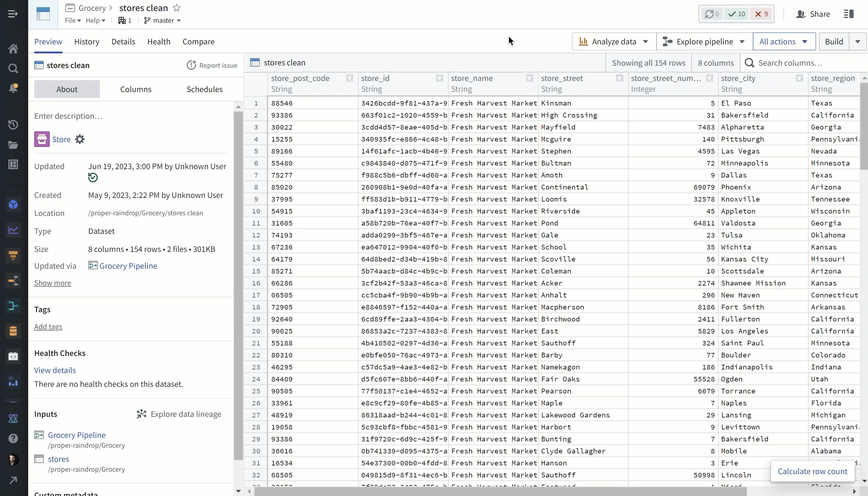Switch to the Compare tab
This screenshot has width=868, height=496.
[199, 42]
